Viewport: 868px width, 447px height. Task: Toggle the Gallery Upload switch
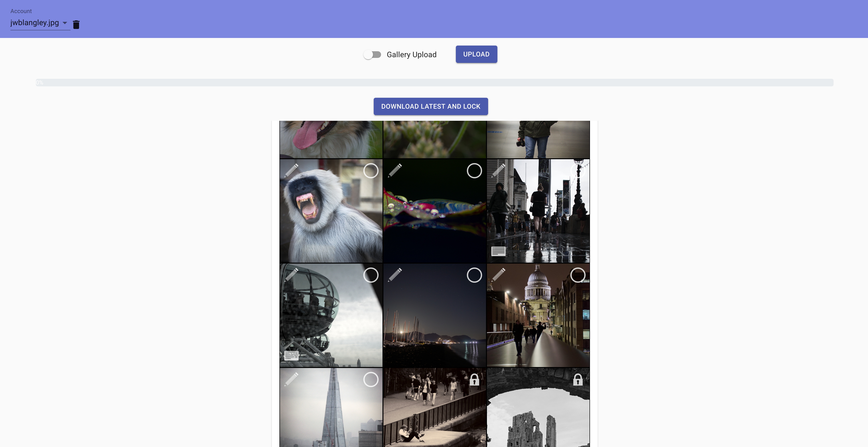point(372,55)
